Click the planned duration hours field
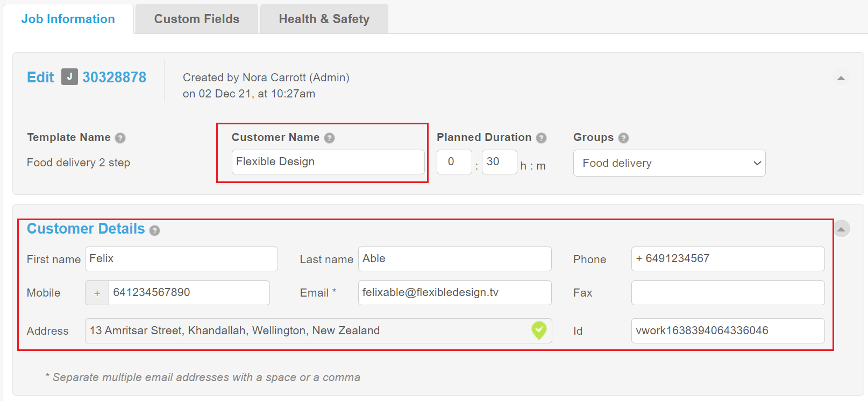868x401 pixels. click(x=454, y=162)
